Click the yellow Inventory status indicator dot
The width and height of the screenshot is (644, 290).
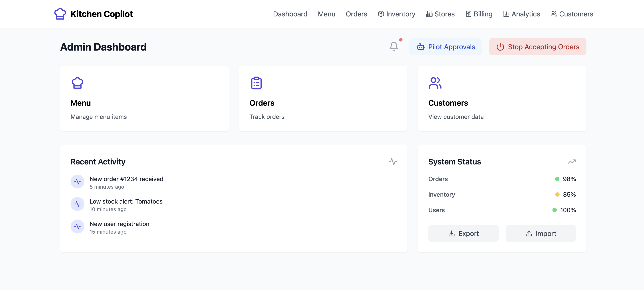(x=557, y=194)
